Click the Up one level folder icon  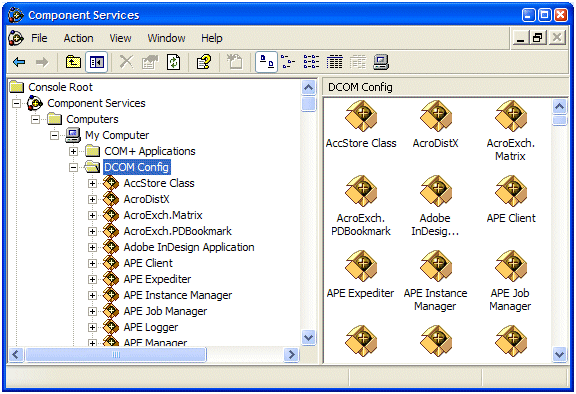[73, 62]
